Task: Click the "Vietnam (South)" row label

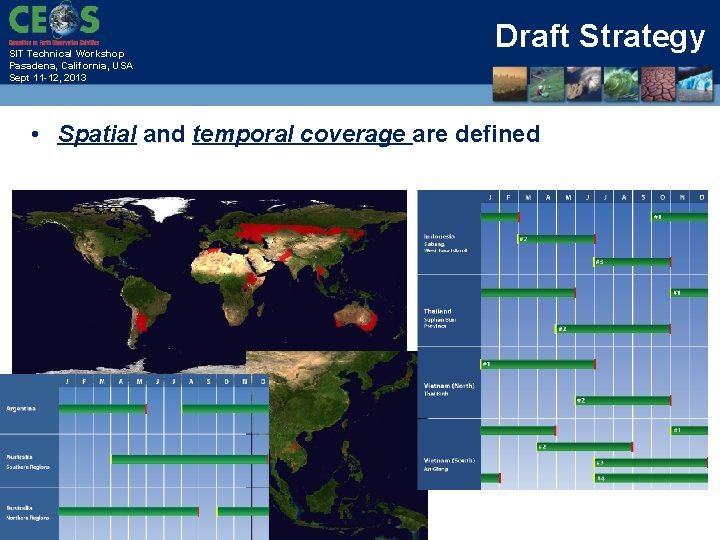Action: (x=449, y=460)
